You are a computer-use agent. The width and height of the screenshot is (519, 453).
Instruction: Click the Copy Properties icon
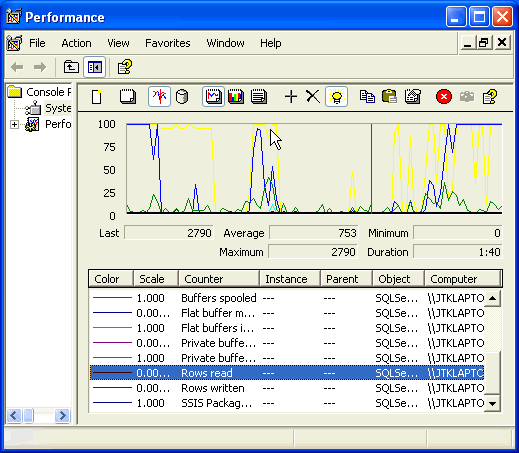tap(367, 97)
